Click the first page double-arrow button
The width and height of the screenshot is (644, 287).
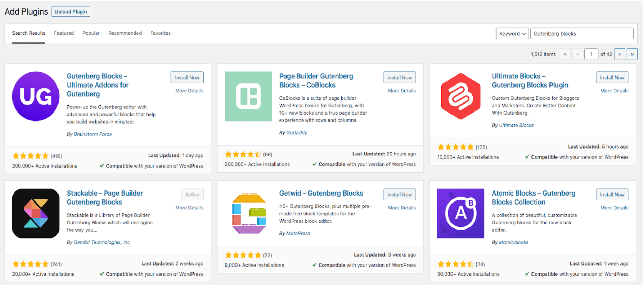565,54
